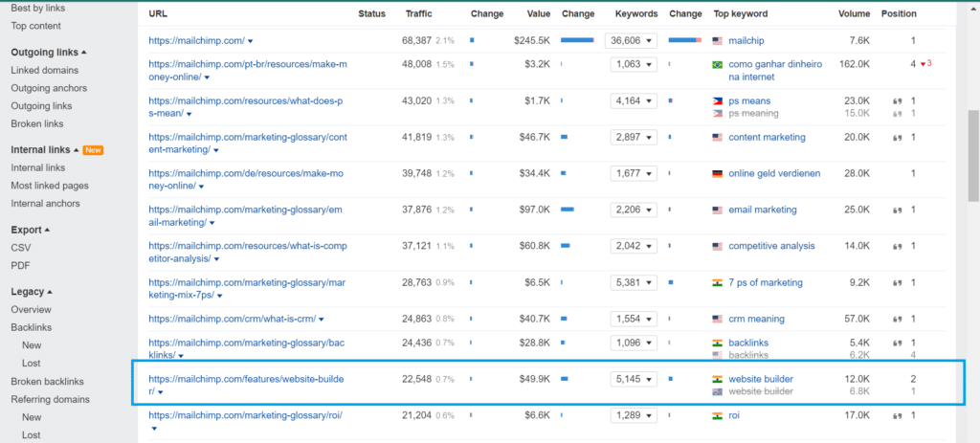Click the 162.0K volume cell

854,64
